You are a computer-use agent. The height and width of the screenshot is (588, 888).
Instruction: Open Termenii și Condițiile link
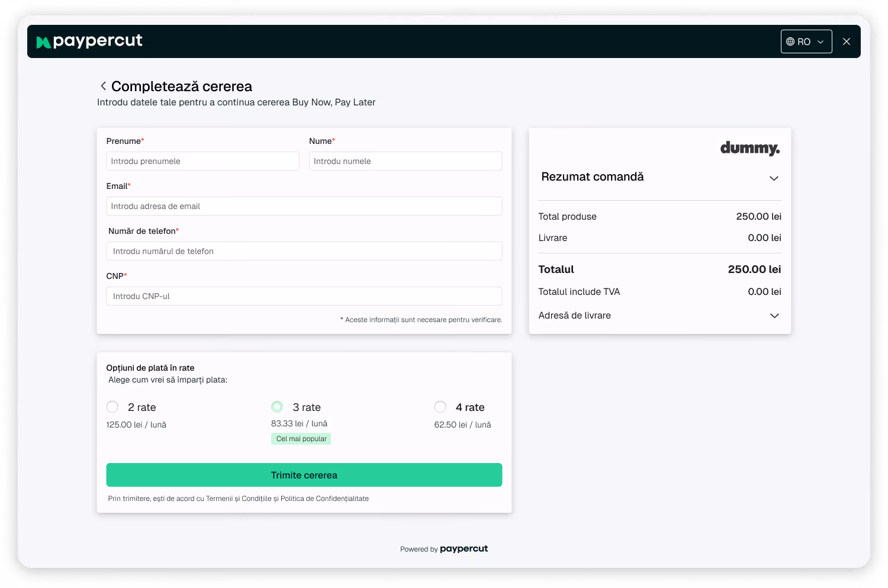click(239, 499)
